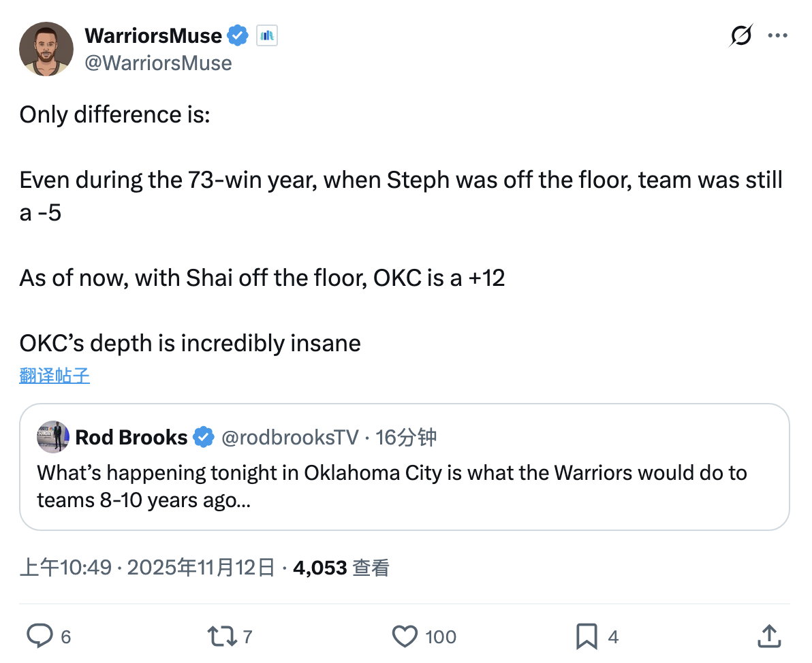Click Rod Brooks verified checkmark badge
The width and height of the screenshot is (812, 663).
point(203,437)
